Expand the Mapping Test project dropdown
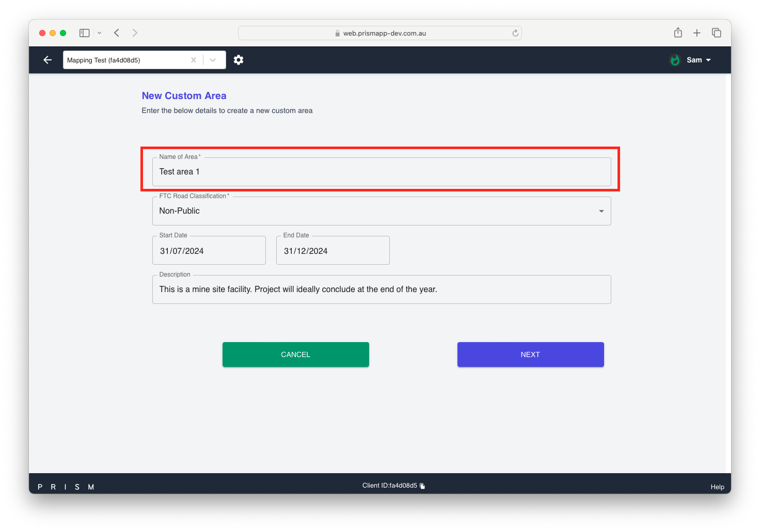Screen dimensions: 760x532 (x=213, y=60)
